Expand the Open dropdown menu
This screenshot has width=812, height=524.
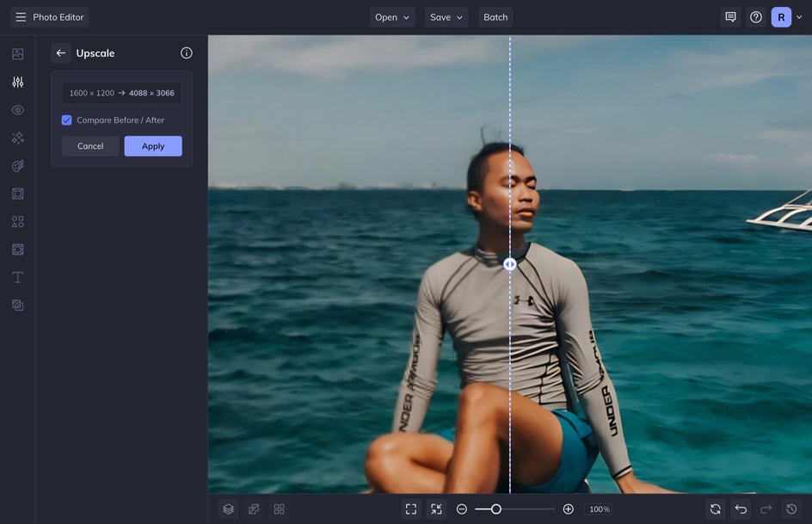click(392, 17)
